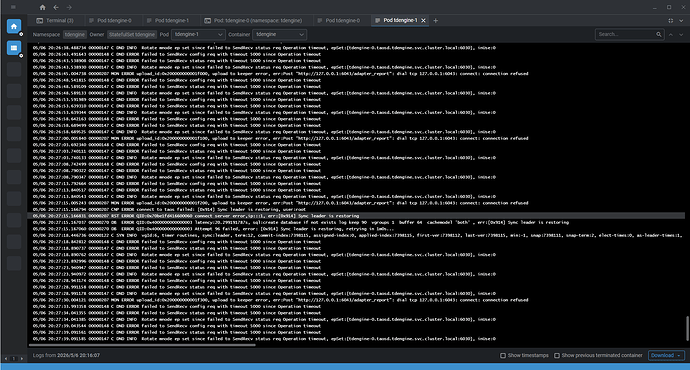Screen dimensions: 690x370
Task: Maximize the dock panel with fullscreen icon
Action: (x=671, y=20)
